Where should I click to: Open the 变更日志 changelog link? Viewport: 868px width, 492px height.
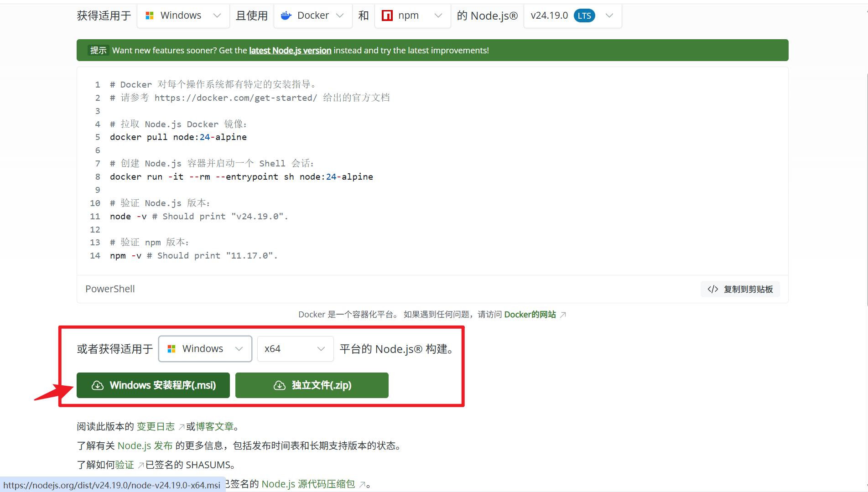click(156, 427)
